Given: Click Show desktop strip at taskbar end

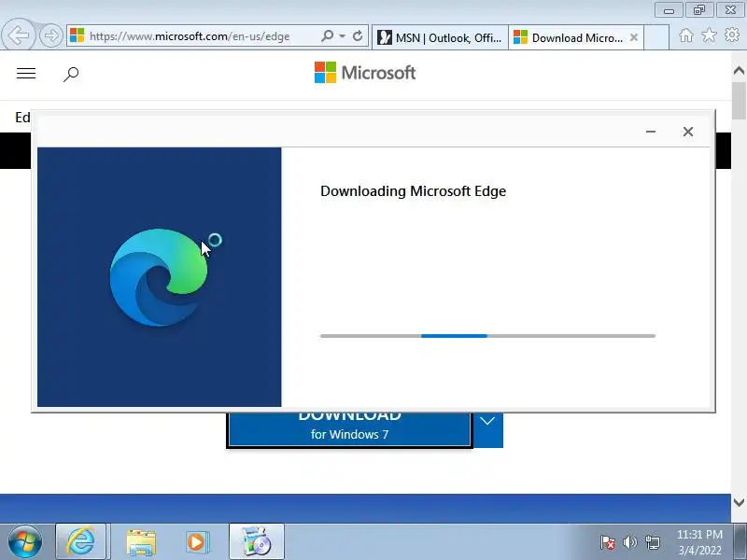Looking at the screenshot, I should [741, 541].
